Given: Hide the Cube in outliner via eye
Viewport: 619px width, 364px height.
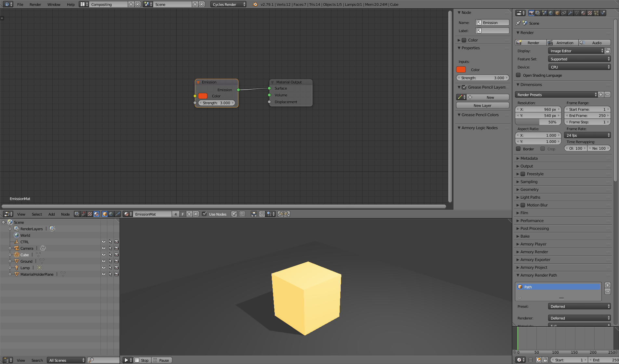Looking at the screenshot, I should (104, 255).
